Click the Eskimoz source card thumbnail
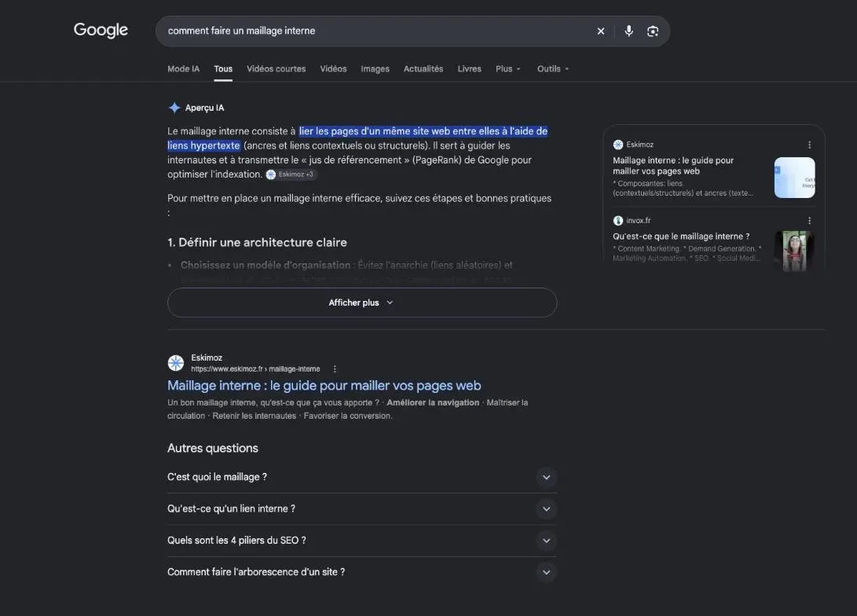The height and width of the screenshot is (616, 857). pos(795,178)
